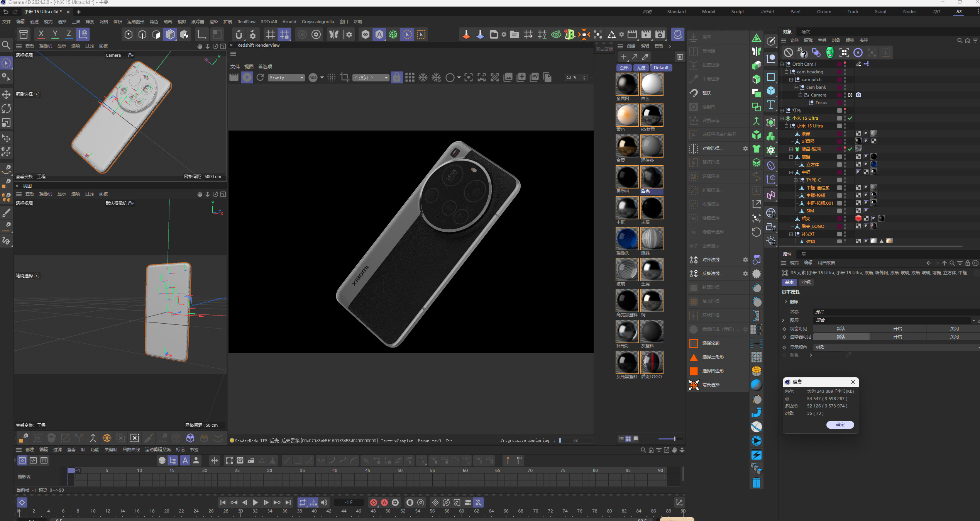Select the Rotate tool in left sidebar
The width and height of the screenshot is (980, 521).
pos(6,109)
